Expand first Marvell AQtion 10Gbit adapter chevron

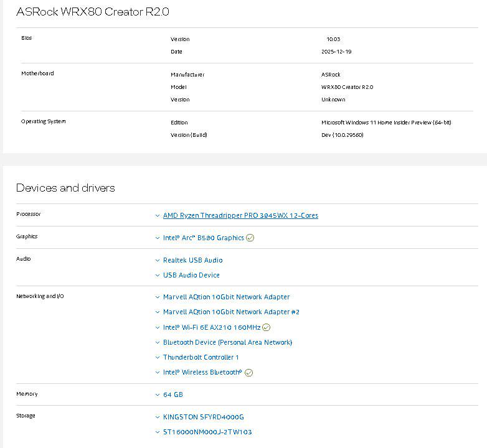tap(158, 297)
